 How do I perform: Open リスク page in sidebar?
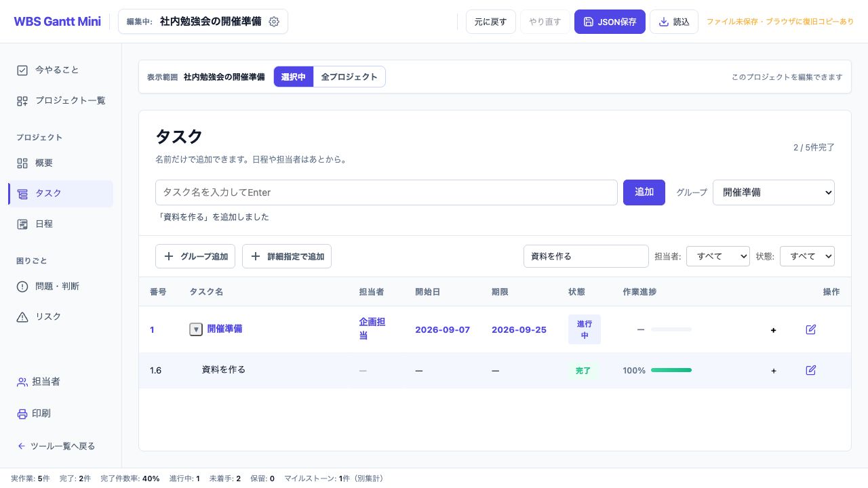[x=60, y=317]
